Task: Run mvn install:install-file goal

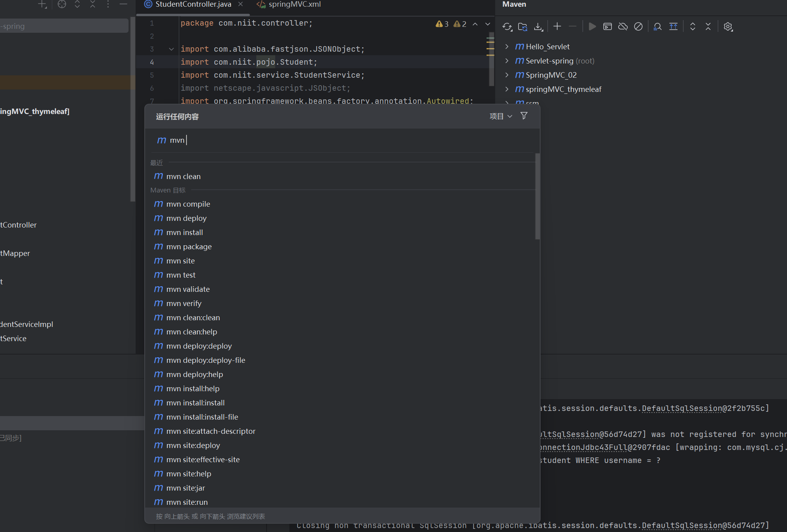Action: 202,417
